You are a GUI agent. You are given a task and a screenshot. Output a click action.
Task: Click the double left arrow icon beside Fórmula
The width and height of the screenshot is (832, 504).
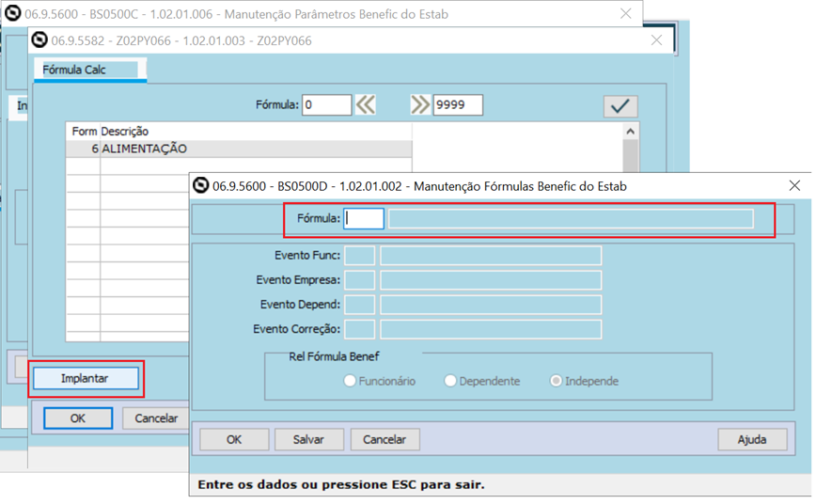click(x=366, y=104)
